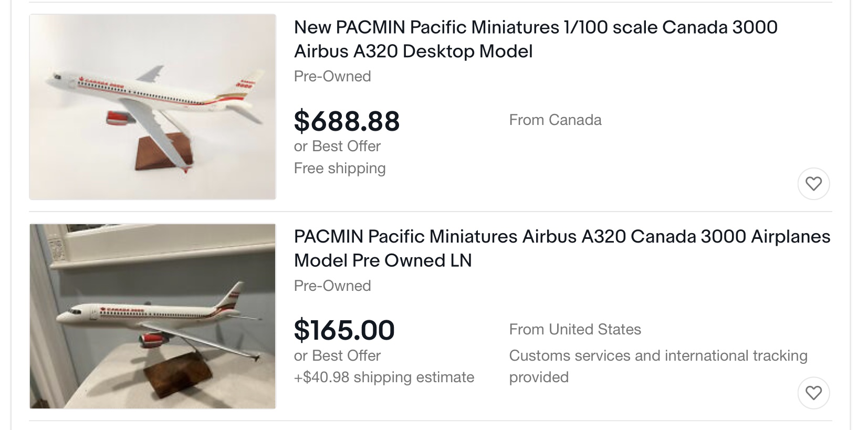Click 'or Best Offer' under the $688.88 price
The width and height of the screenshot is (868, 430).
click(x=337, y=146)
